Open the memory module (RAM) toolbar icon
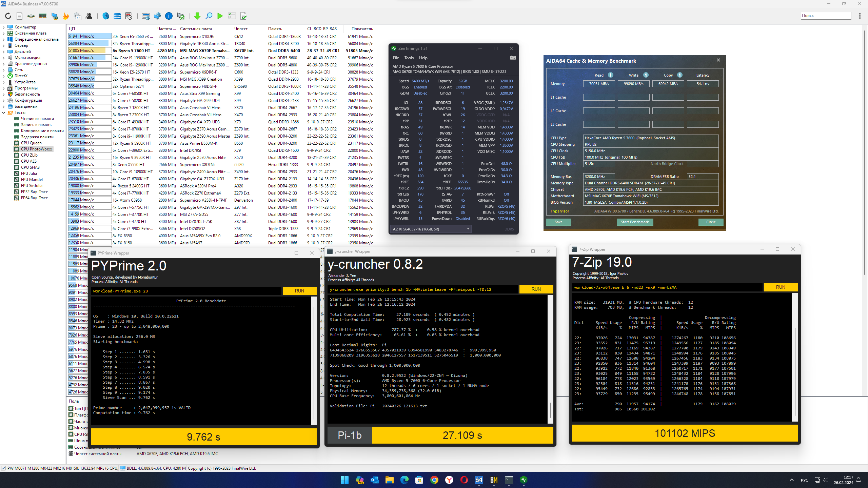 (42, 16)
